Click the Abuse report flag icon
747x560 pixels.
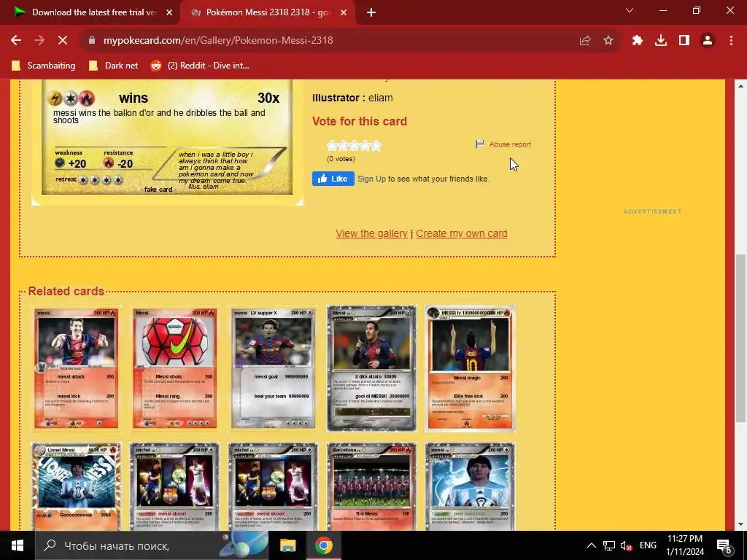pos(480,144)
